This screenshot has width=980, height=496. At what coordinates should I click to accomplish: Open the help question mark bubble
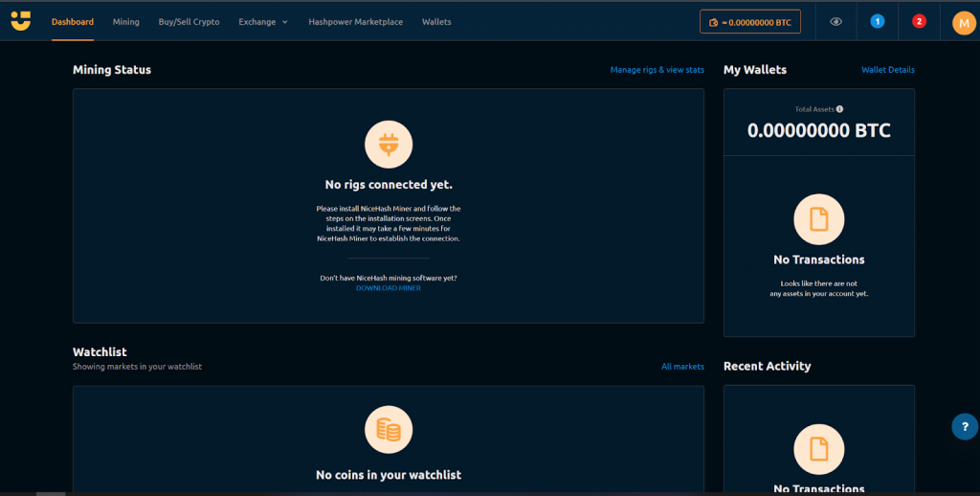pyautogui.click(x=965, y=426)
